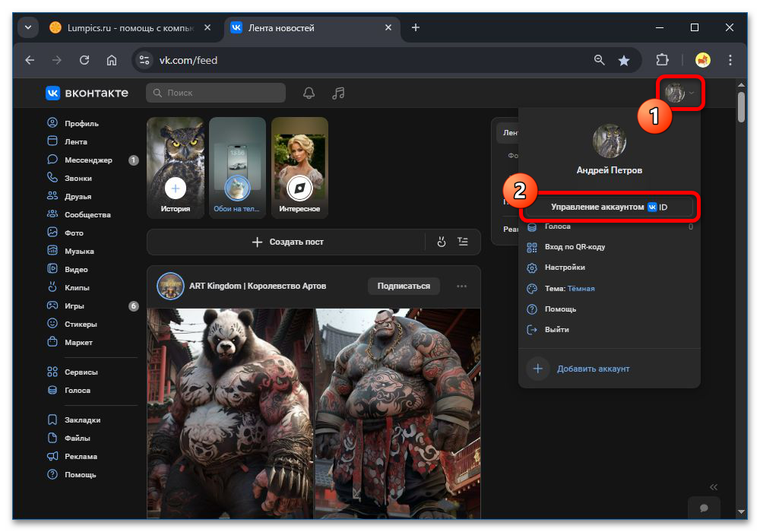Open Сервисы in sidebar
The height and width of the screenshot is (532, 760).
click(73, 372)
